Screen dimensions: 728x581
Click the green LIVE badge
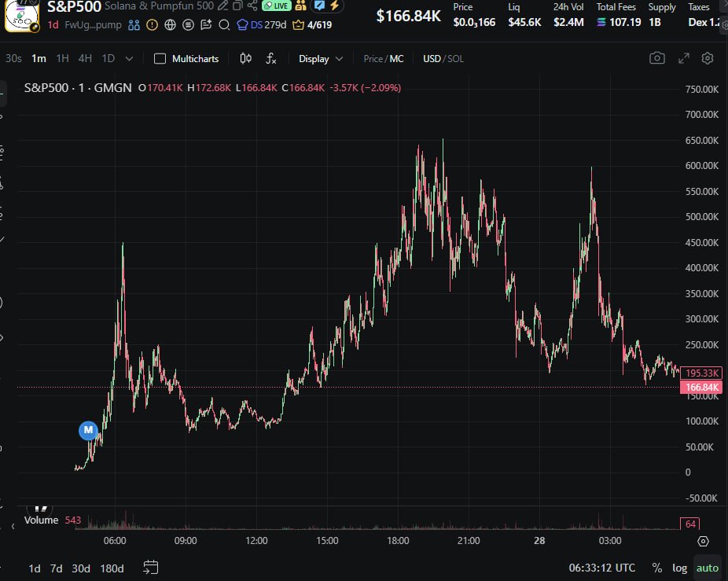coord(277,6)
